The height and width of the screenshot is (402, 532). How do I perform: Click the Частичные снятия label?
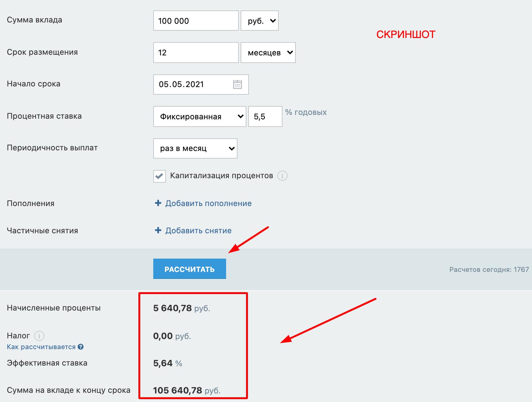pyautogui.click(x=42, y=231)
